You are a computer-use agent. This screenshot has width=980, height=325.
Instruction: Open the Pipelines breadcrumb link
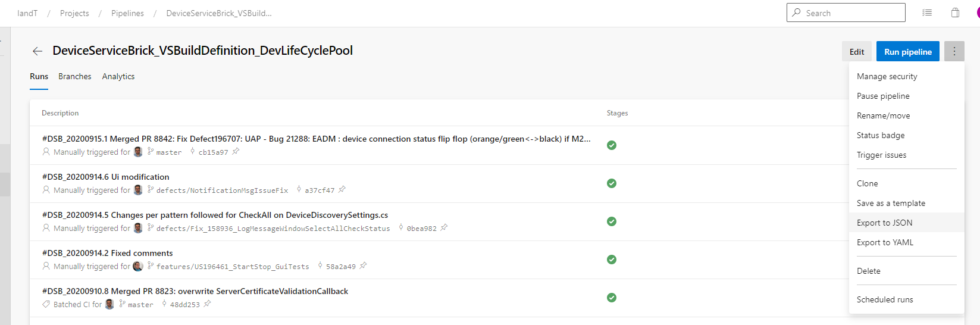[x=127, y=13]
